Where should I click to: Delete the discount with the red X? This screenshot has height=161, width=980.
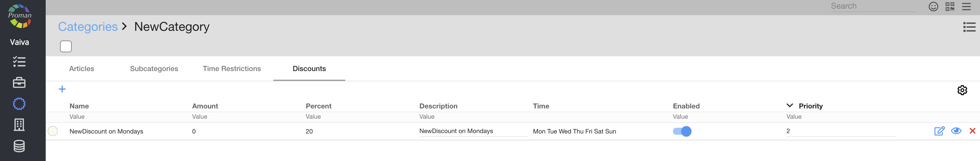pyautogui.click(x=972, y=131)
